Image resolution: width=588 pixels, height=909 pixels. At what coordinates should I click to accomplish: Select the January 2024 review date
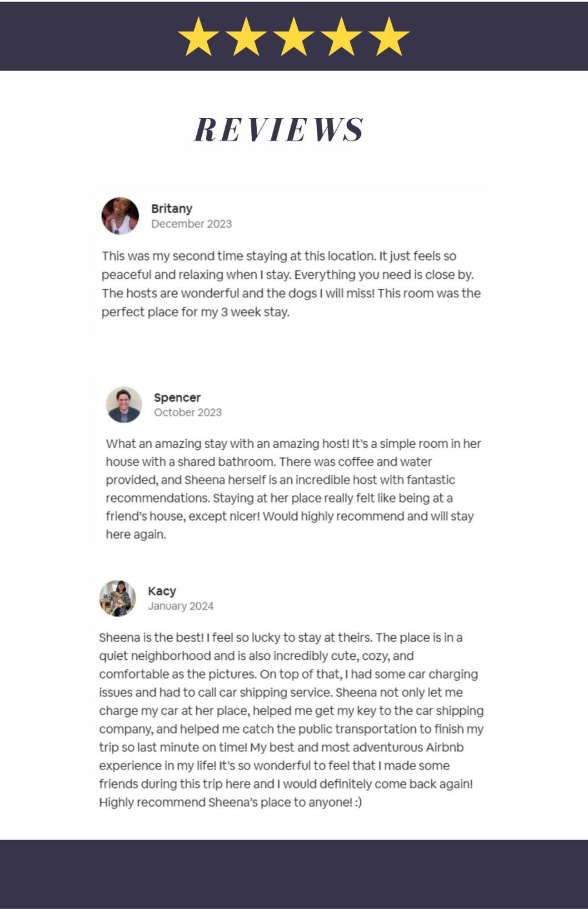pyautogui.click(x=180, y=606)
